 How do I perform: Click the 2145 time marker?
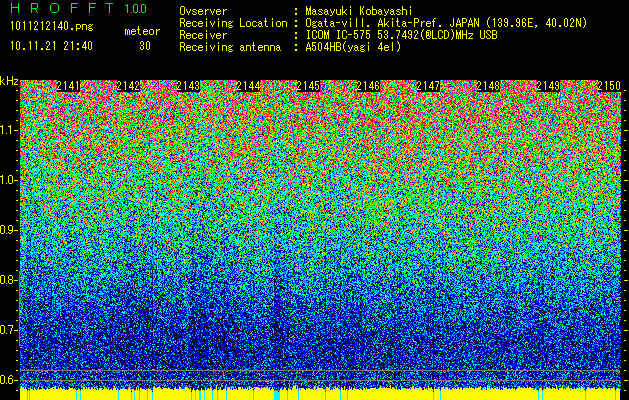click(308, 86)
